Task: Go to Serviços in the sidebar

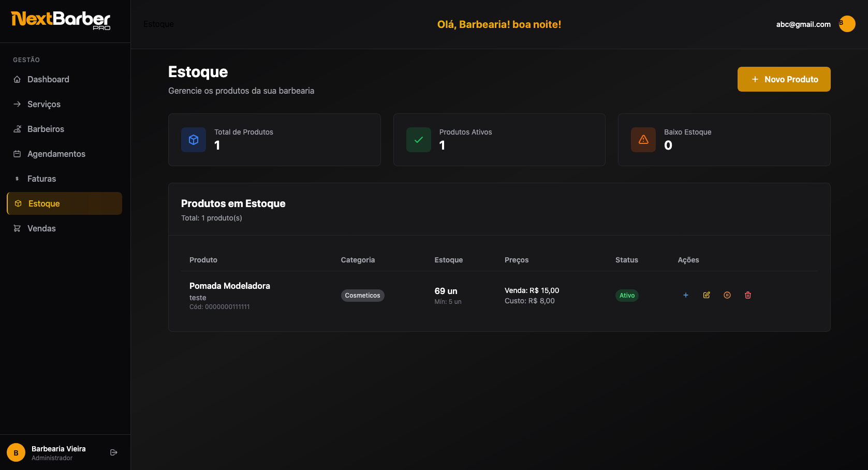Action: tap(44, 104)
